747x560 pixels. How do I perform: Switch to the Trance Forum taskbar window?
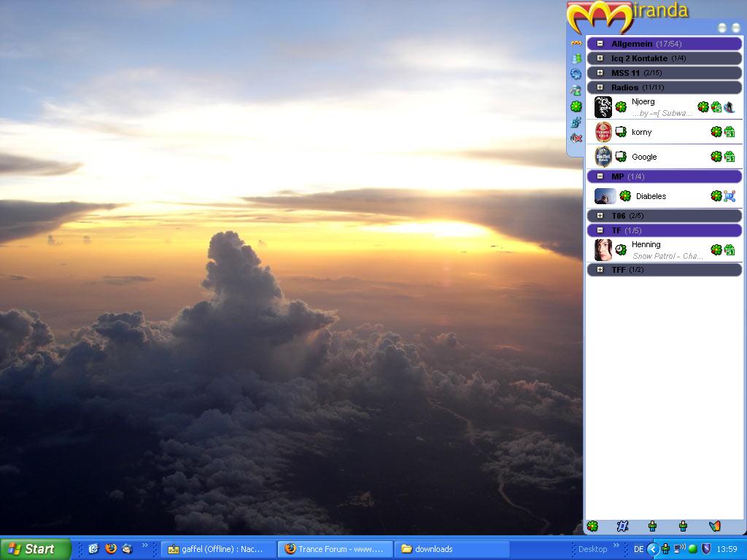point(336,549)
